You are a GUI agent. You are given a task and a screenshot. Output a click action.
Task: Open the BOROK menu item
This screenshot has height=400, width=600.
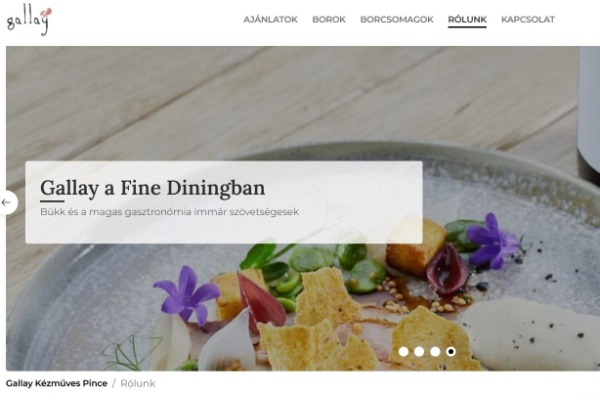point(329,20)
